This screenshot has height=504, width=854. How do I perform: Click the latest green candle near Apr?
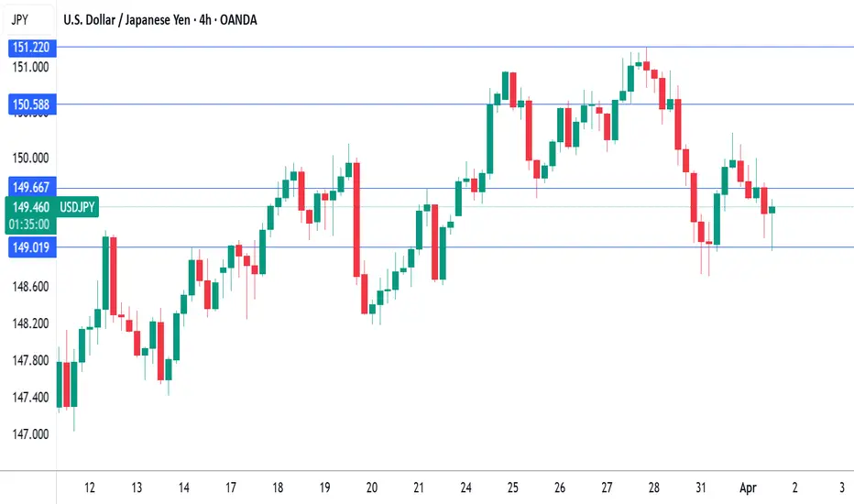tap(772, 210)
